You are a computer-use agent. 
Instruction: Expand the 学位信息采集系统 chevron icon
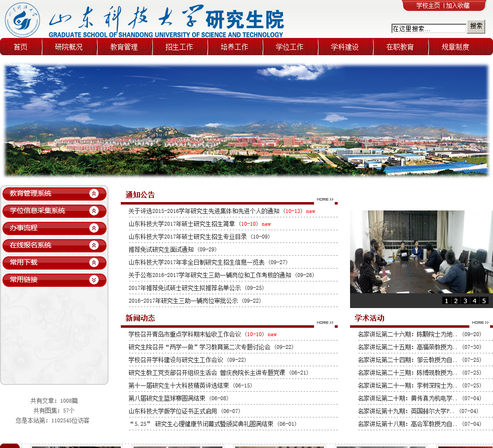[94, 210]
